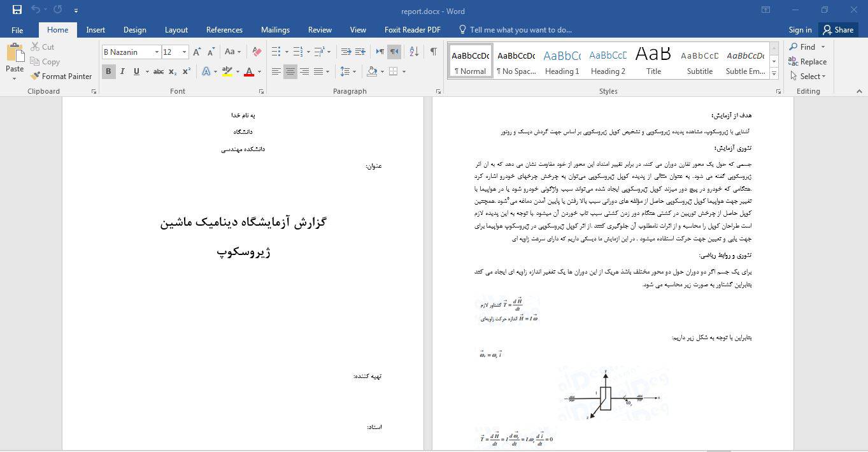Click the Tell me what you want search box
Viewport: 868px width, 452px height.
(x=520, y=30)
